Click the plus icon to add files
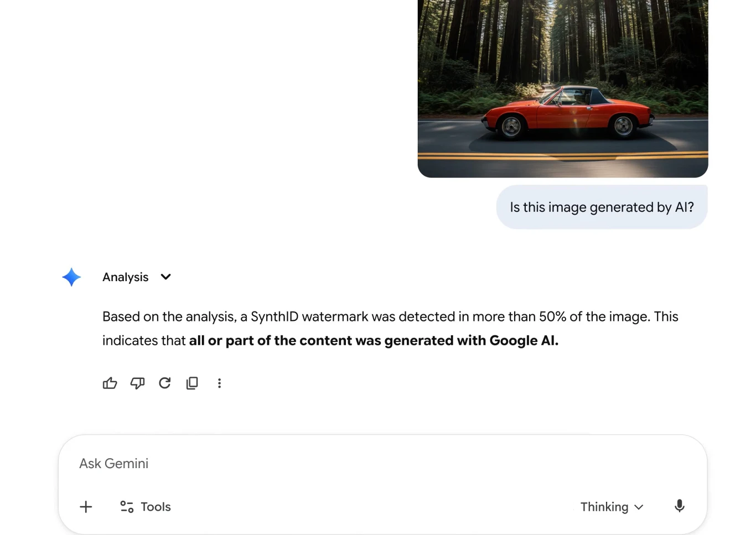756x535 pixels. (x=86, y=507)
